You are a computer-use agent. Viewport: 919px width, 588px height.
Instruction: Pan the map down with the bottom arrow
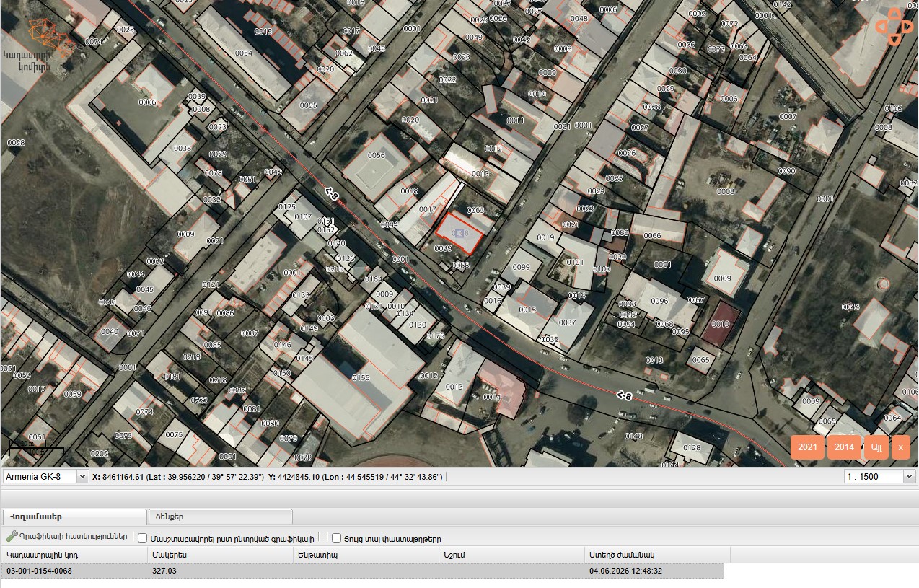coord(894,40)
